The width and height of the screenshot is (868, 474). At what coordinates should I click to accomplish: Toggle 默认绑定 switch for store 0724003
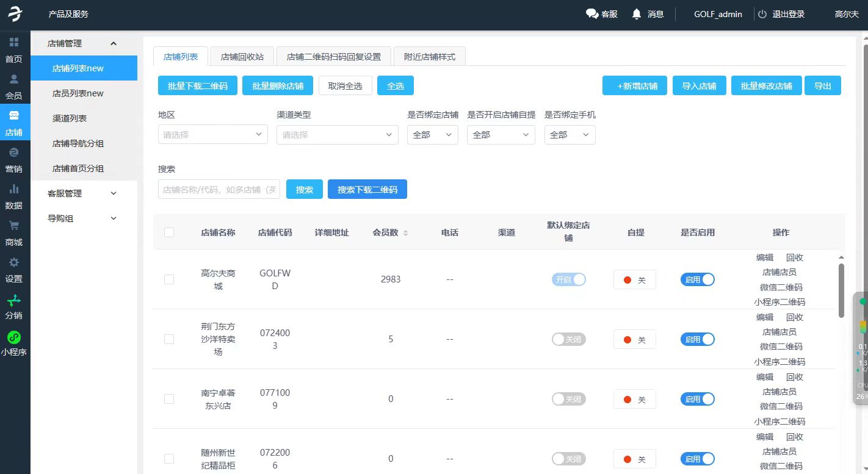569,339
